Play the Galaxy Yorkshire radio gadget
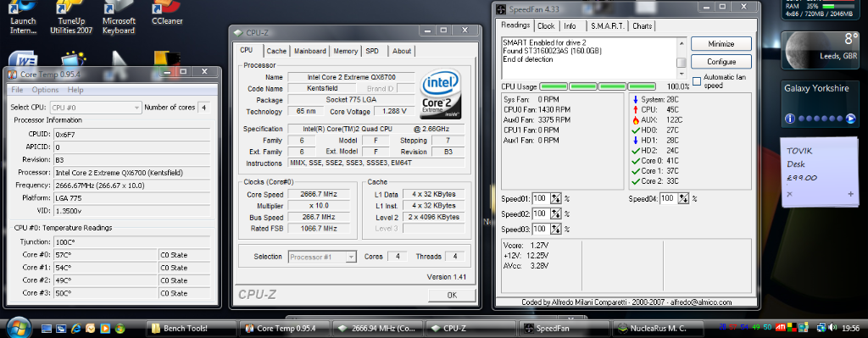 coord(851,118)
